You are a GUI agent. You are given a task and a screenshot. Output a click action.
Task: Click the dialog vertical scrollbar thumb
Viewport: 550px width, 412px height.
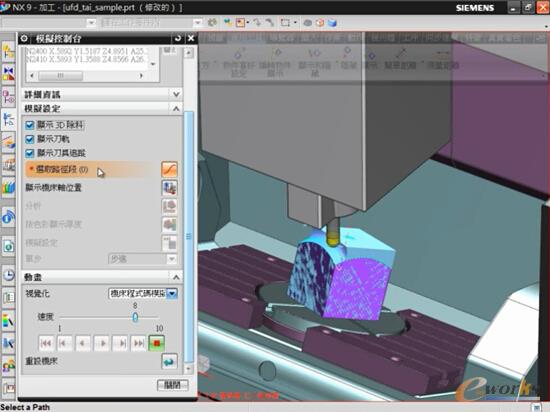189,237
